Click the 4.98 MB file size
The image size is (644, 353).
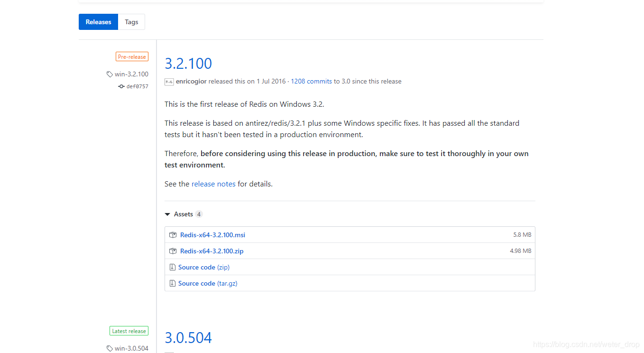tap(521, 251)
